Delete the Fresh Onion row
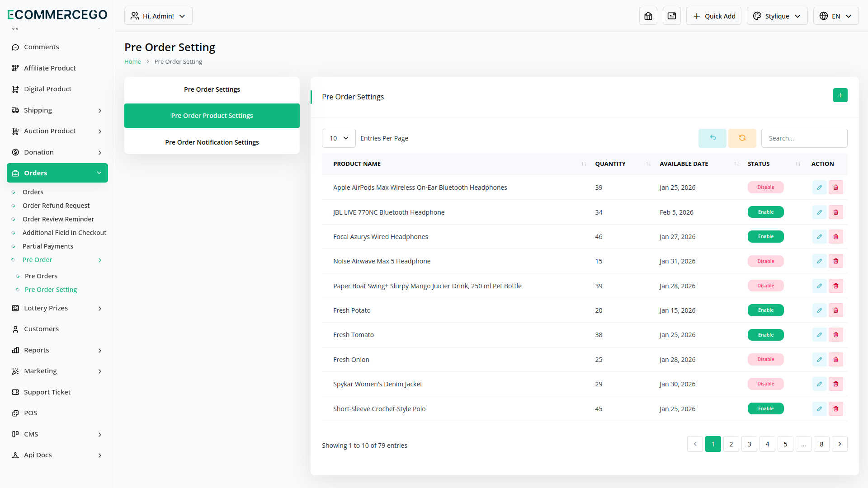This screenshot has height=488, width=868. pos(835,360)
